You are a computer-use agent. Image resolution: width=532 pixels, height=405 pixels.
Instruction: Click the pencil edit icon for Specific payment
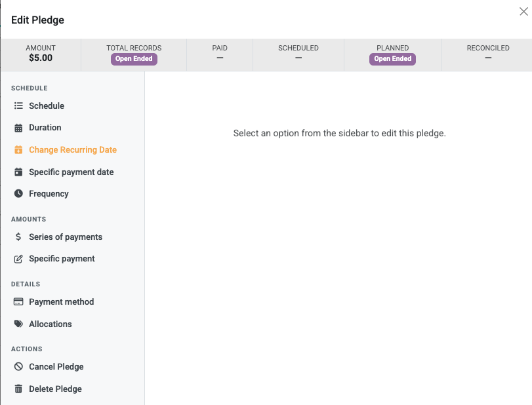pos(18,259)
